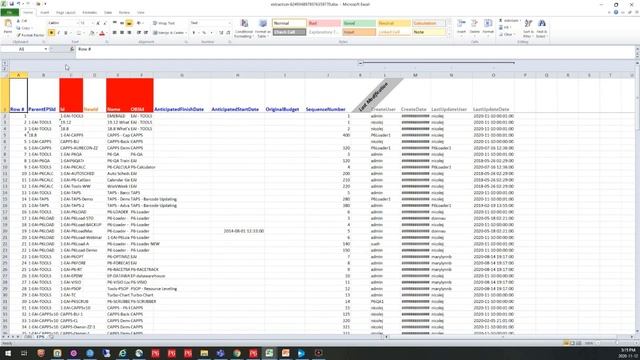Toggle Center alignment
This screenshot has width=640, height=360.
point(122,33)
